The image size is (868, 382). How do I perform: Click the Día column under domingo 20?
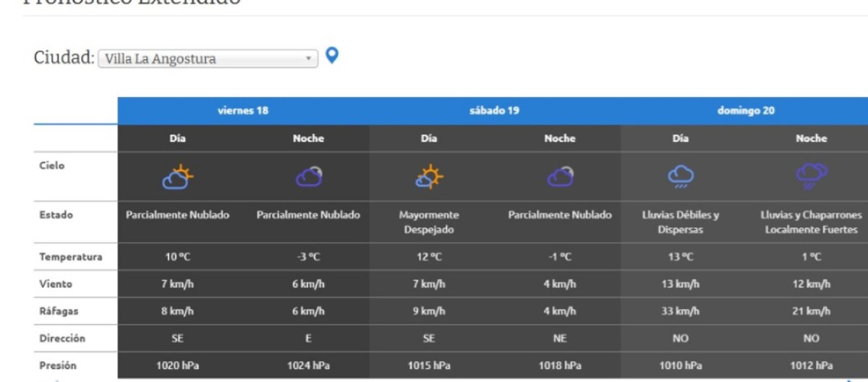680,138
